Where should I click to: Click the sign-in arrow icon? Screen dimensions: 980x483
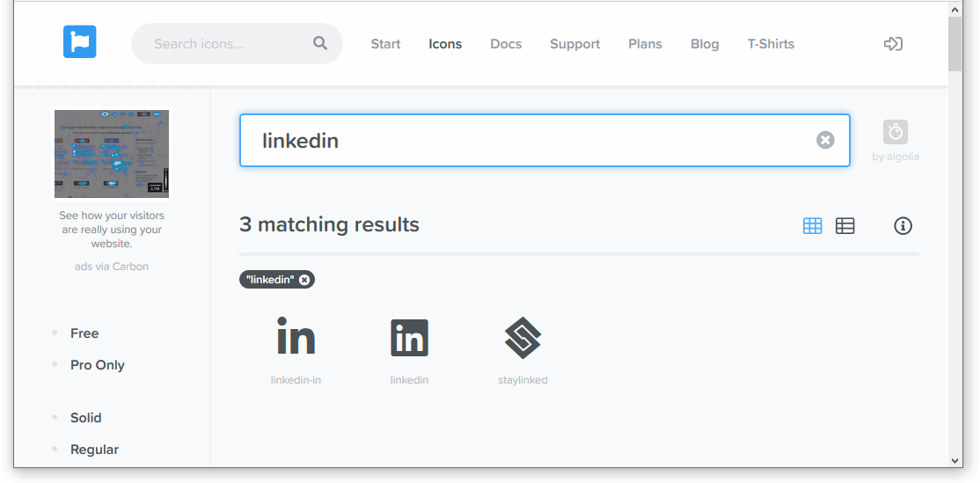[893, 44]
